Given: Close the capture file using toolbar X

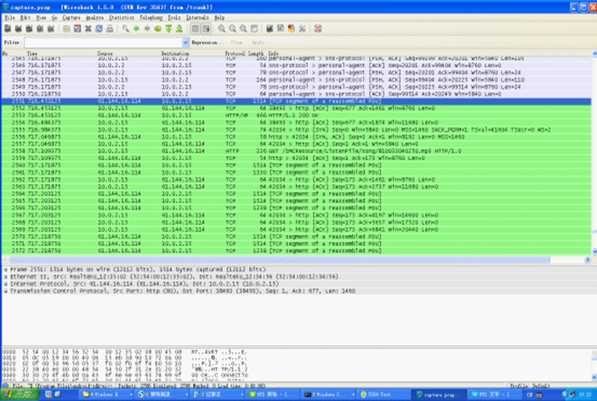Looking at the screenshot, I should point(88,29).
